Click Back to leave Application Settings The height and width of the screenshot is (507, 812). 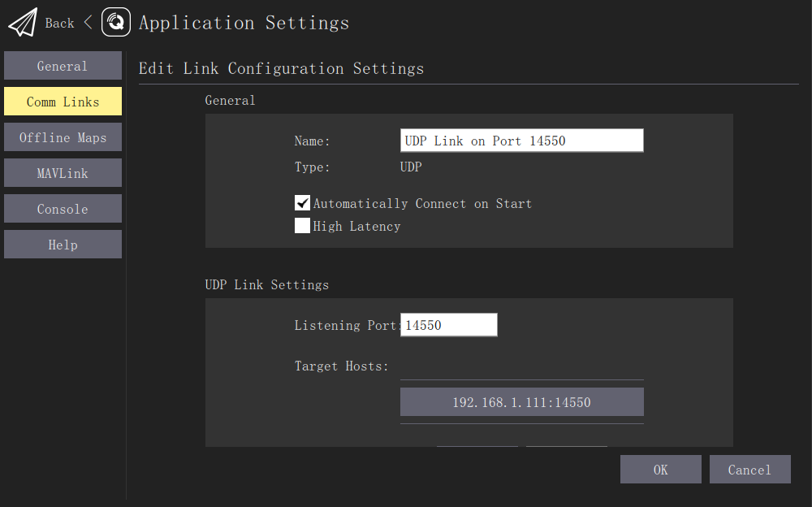tap(58, 23)
